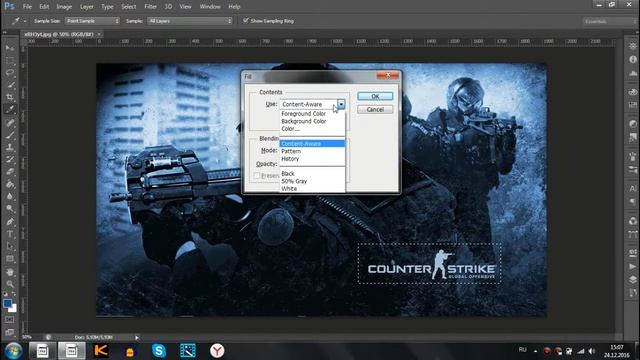Choose Content-Aware in Use list
This screenshot has width=640, height=360.
[x=312, y=144]
